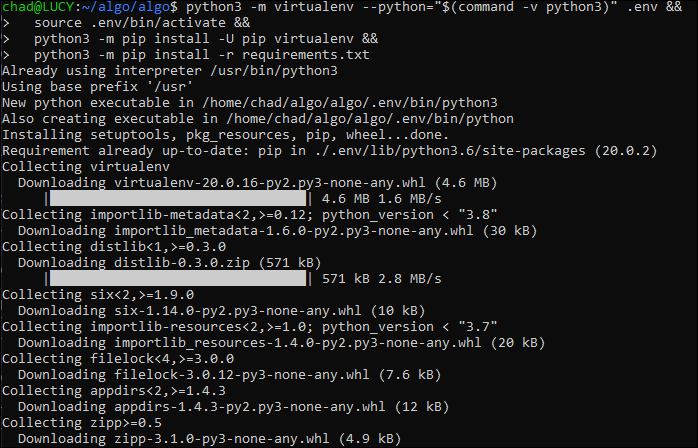This screenshot has width=698, height=448.
Task: Click the 'Collecting virtualenv' line
Action: coord(86,167)
